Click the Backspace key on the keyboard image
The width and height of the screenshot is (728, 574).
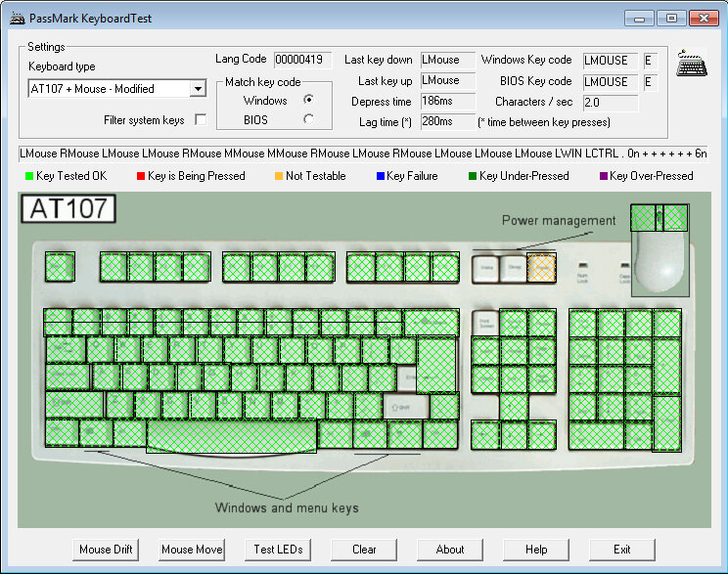pyautogui.click(x=432, y=322)
